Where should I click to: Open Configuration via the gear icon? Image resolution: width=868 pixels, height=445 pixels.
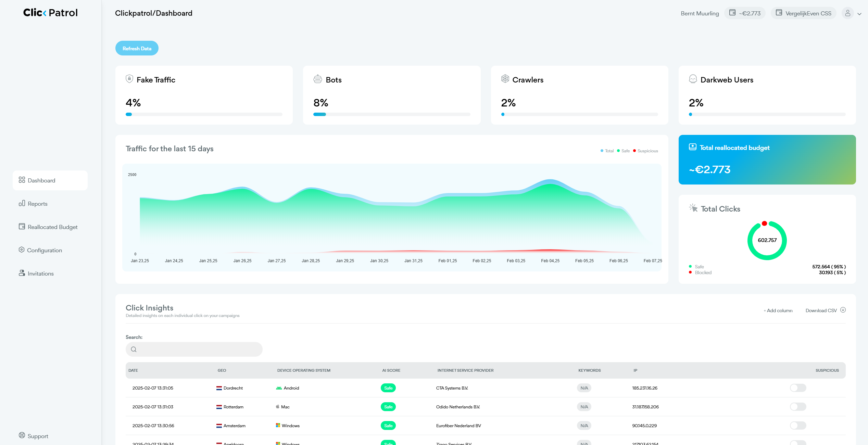[x=21, y=250]
